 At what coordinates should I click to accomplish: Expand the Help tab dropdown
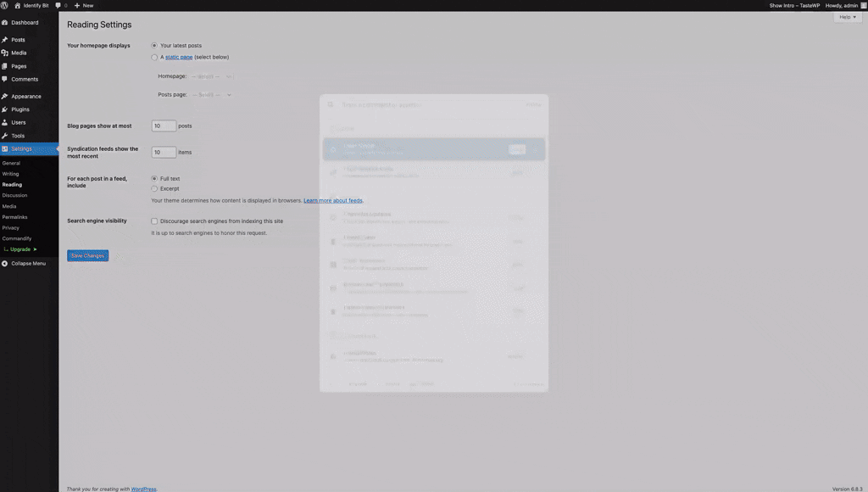(847, 17)
